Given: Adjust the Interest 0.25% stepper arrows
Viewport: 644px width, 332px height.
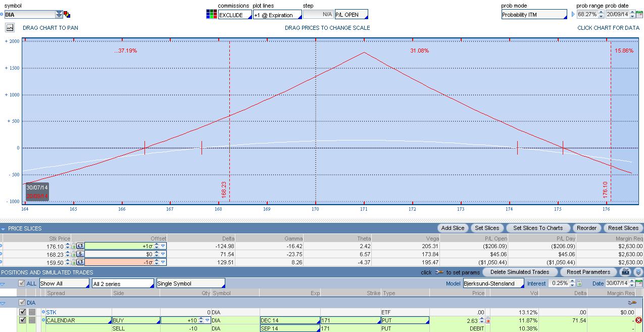Looking at the screenshot, I should [573, 283].
